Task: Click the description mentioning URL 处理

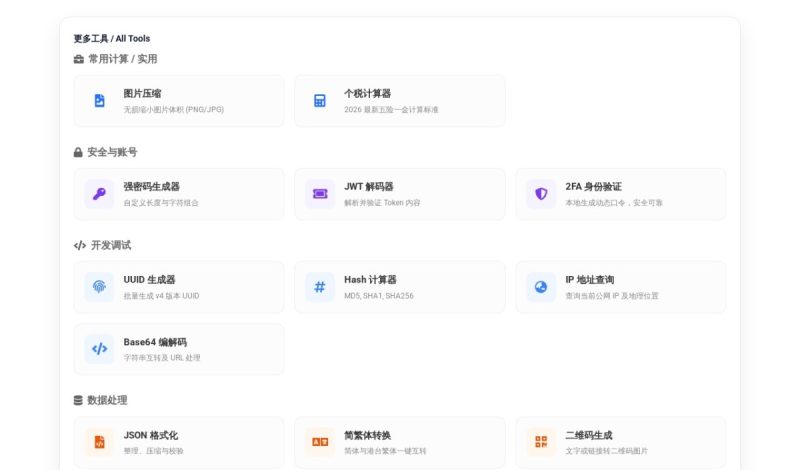Action: [162, 358]
